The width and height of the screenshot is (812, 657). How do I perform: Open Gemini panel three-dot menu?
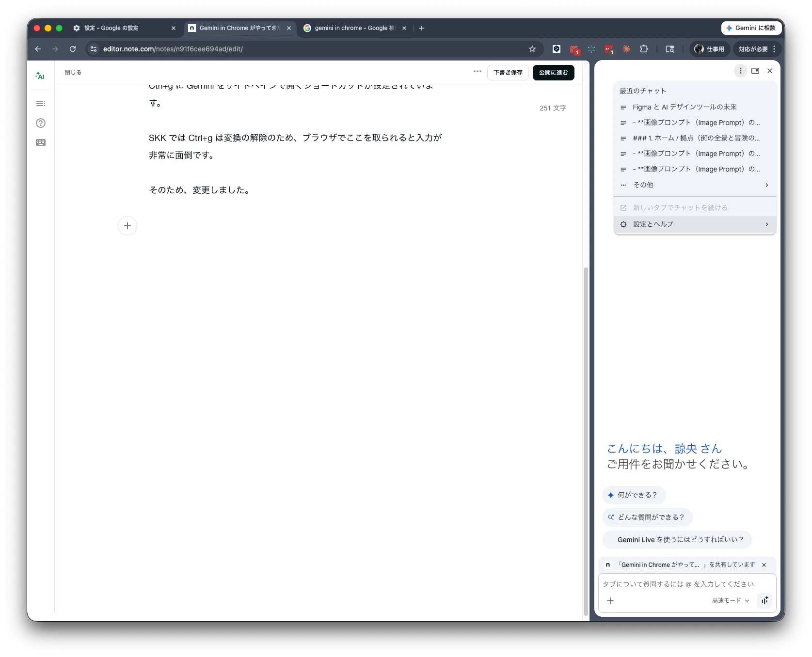(740, 71)
